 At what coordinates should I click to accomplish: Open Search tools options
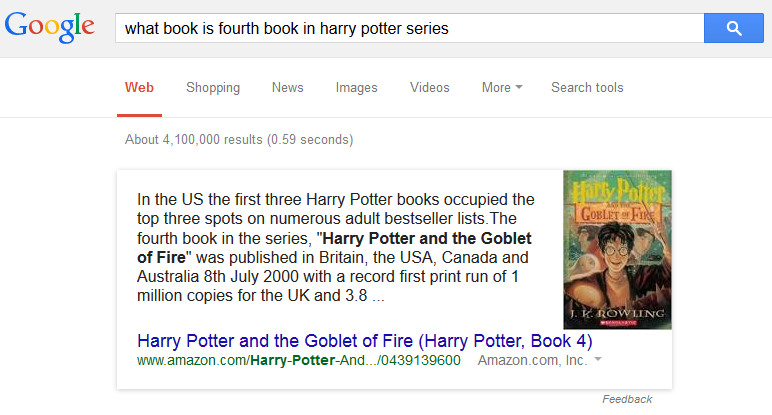coord(587,87)
